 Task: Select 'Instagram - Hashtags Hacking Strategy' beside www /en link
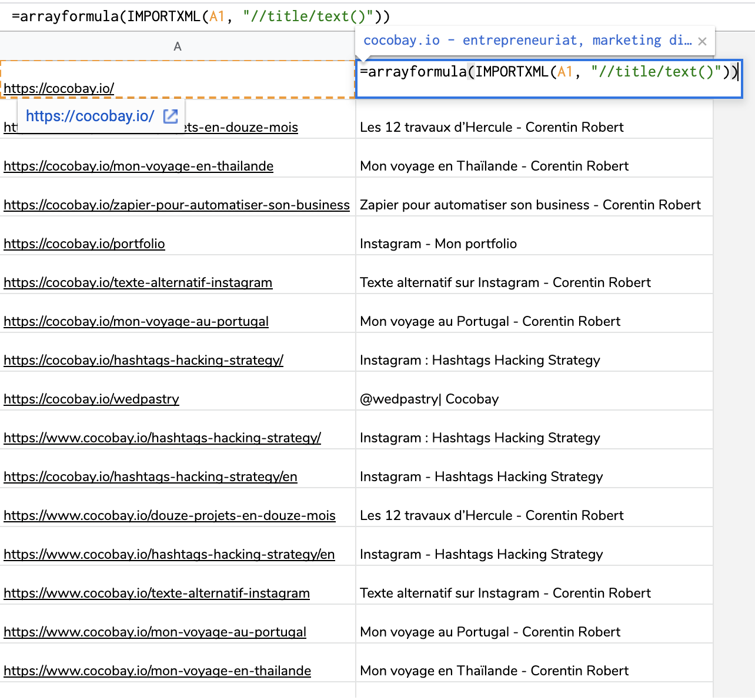pyautogui.click(x=534, y=546)
